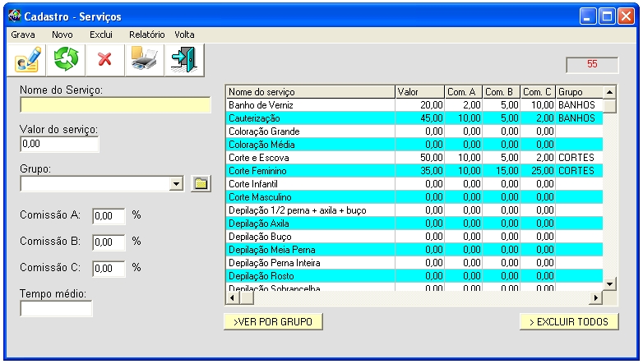Click the red X delete icon
Image resolution: width=643 pixels, height=364 pixels.
click(x=104, y=60)
